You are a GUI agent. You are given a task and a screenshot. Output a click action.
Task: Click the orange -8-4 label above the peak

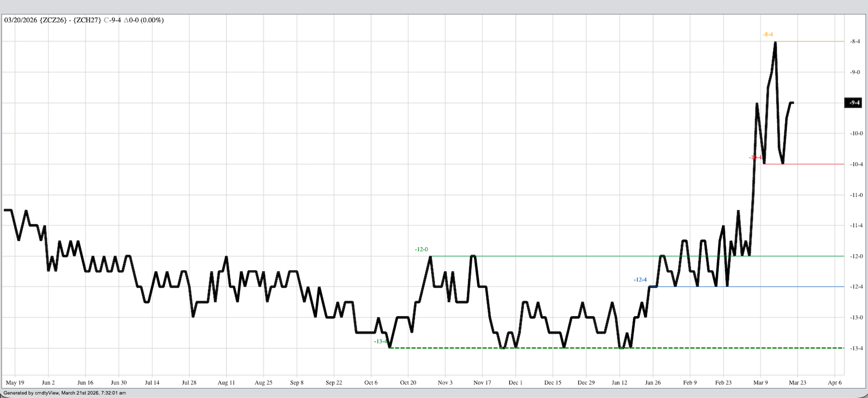point(767,35)
